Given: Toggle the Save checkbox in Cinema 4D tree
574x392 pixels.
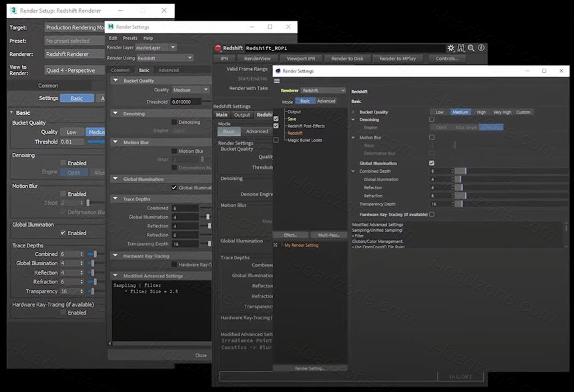Looking at the screenshot, I should tap(276, 119).
